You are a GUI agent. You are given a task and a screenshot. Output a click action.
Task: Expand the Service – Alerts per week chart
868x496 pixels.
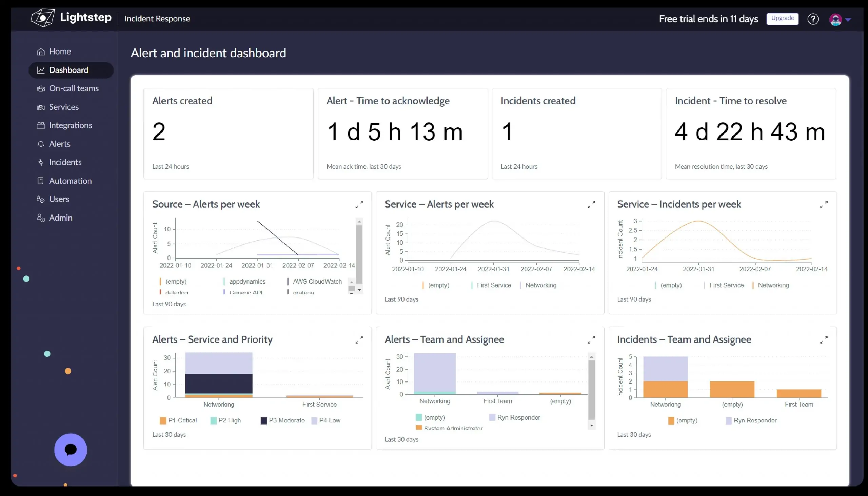(591, 204)
